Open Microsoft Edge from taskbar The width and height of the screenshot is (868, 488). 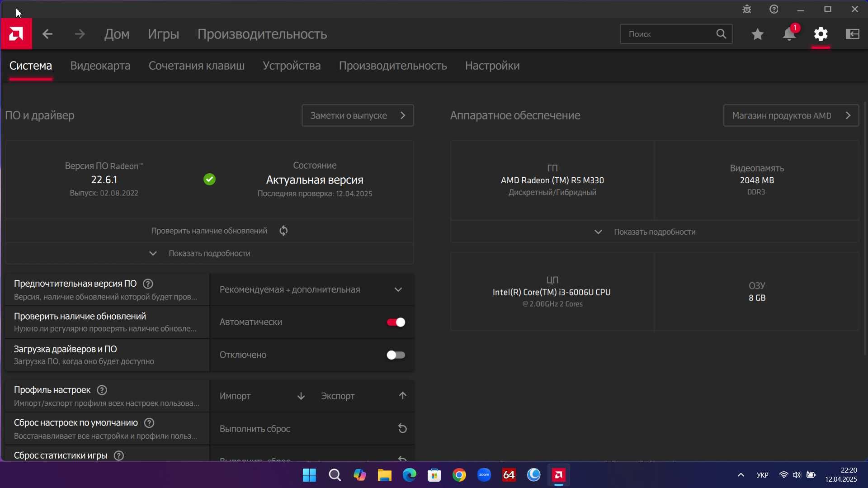[410, 475]
